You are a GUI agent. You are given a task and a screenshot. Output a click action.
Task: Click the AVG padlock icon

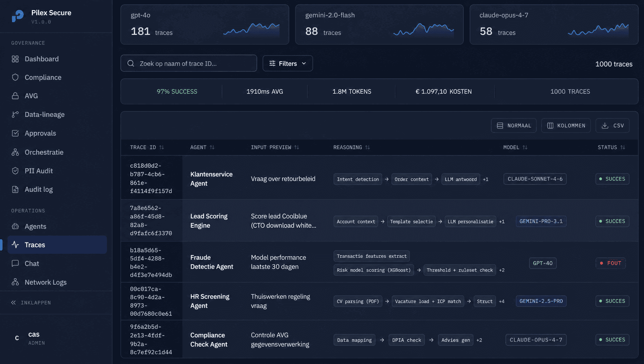[15, 96]
